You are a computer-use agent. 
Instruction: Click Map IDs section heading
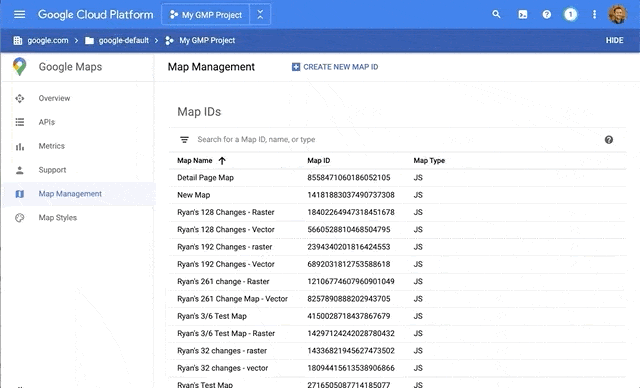[199, 112]
